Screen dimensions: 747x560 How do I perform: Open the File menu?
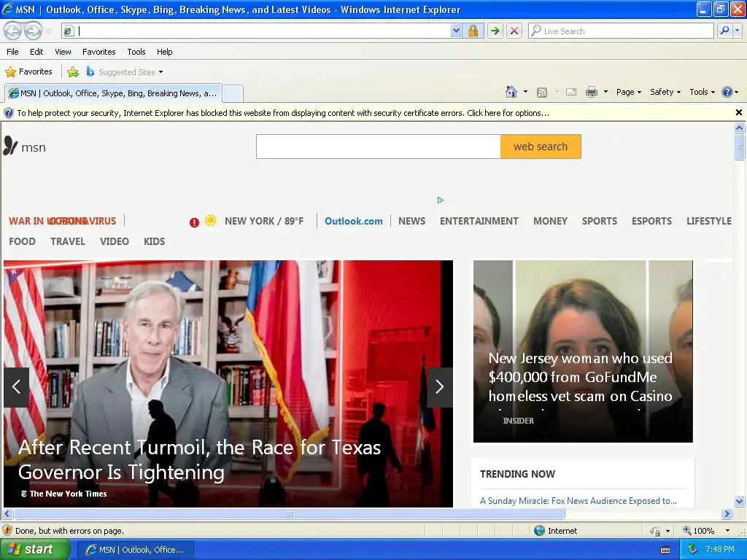click(13, 52)
